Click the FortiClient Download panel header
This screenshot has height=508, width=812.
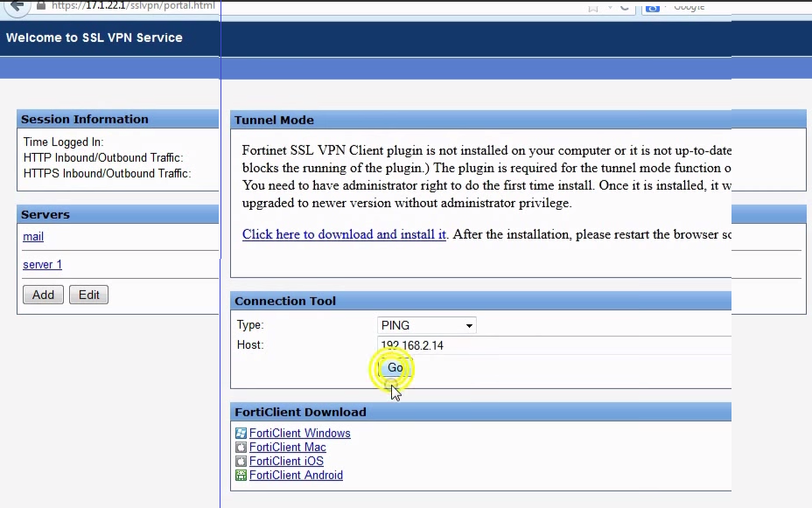pos(480,413)
